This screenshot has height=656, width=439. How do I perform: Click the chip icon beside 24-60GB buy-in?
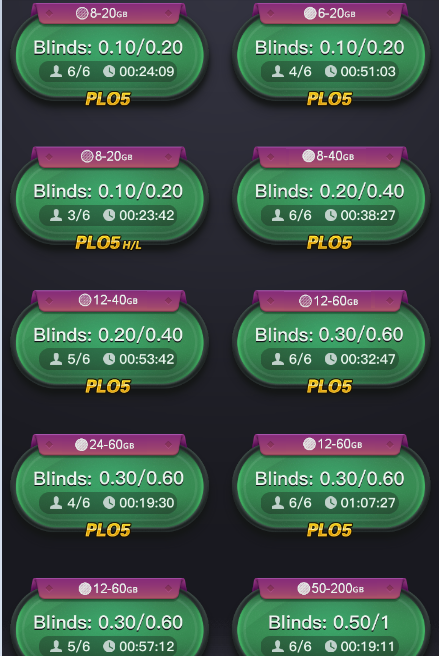pyautogui.click(x=81, y=444)
